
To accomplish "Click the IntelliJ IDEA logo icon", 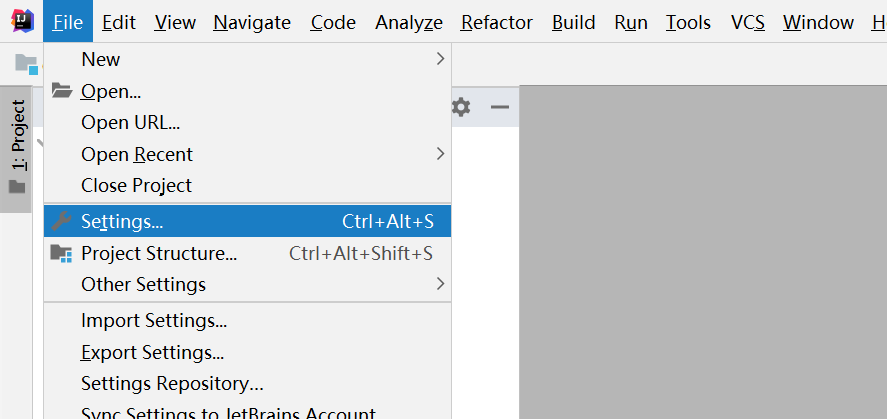I will [23, 21].
